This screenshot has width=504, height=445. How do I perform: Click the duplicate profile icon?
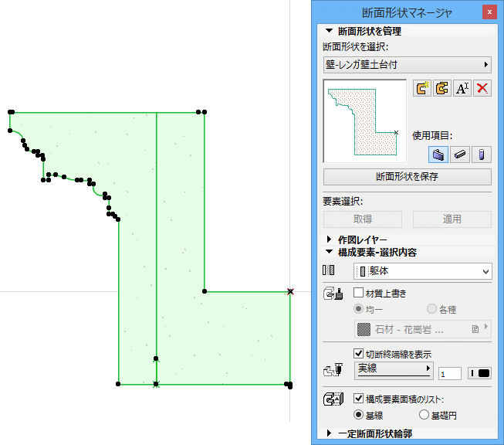[x=442, y=88]
